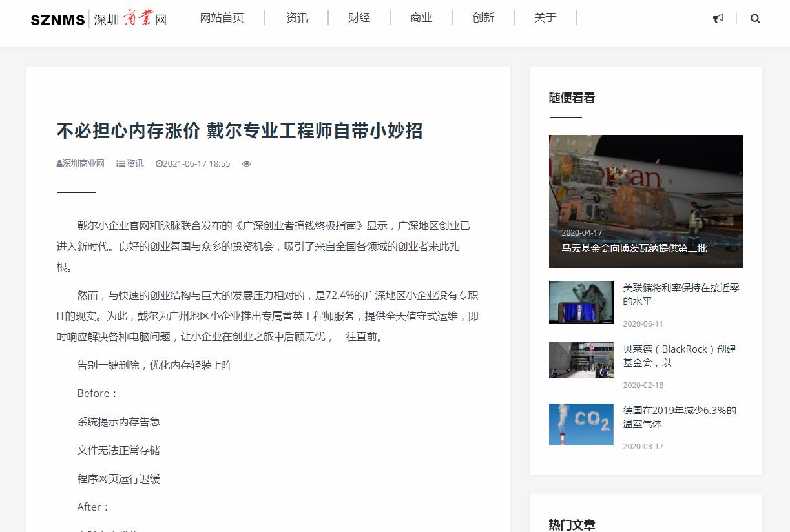Open the 商业 navigation menu item

pyautogui.click(x=421, y=17)
